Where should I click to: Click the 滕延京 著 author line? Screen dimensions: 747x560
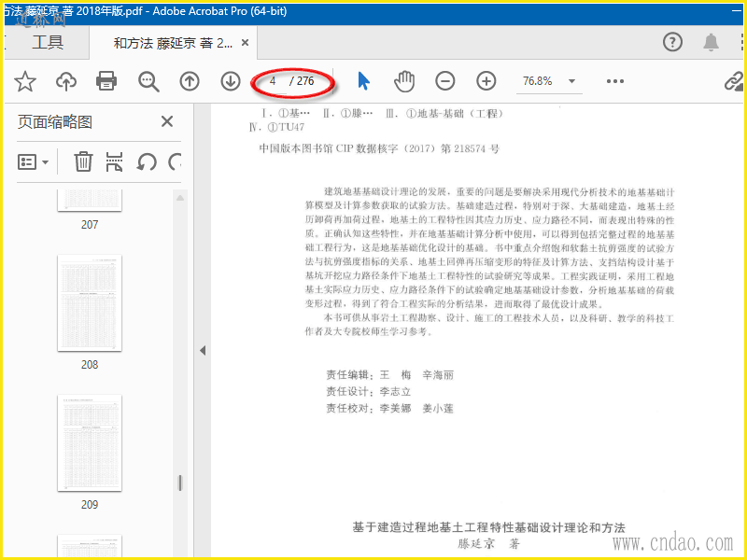(x=489, y=543)
